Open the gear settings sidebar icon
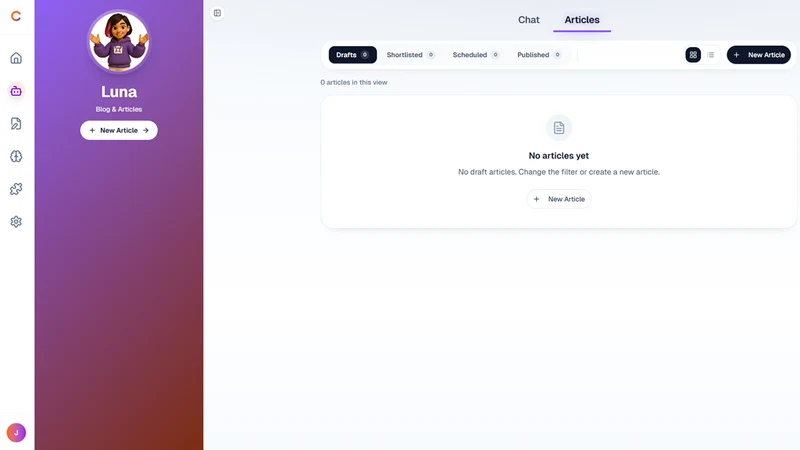This screenshot has height=450, width=800. (16, 221)
